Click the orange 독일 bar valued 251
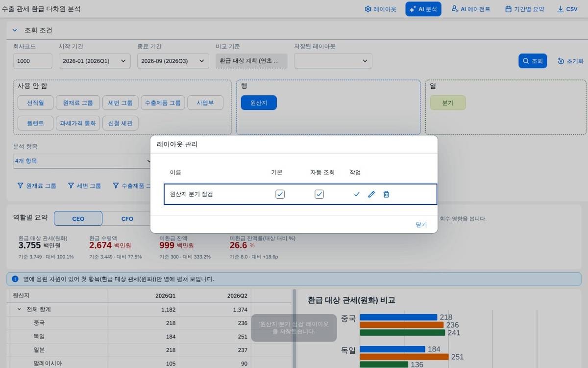The image size is (588, 368). (404, 357)
